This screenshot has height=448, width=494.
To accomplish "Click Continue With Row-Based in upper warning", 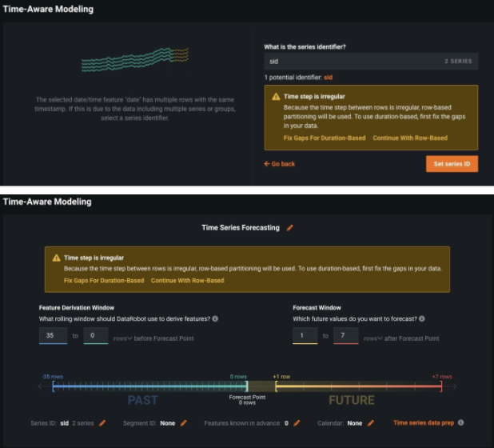I will tap(410, 138).
